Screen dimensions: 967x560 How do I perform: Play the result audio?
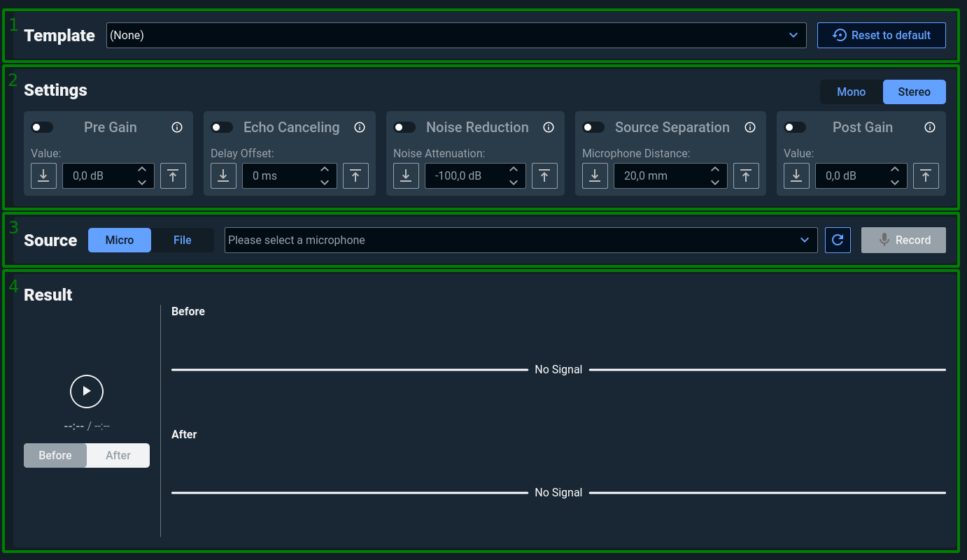(x=87, y=391)
